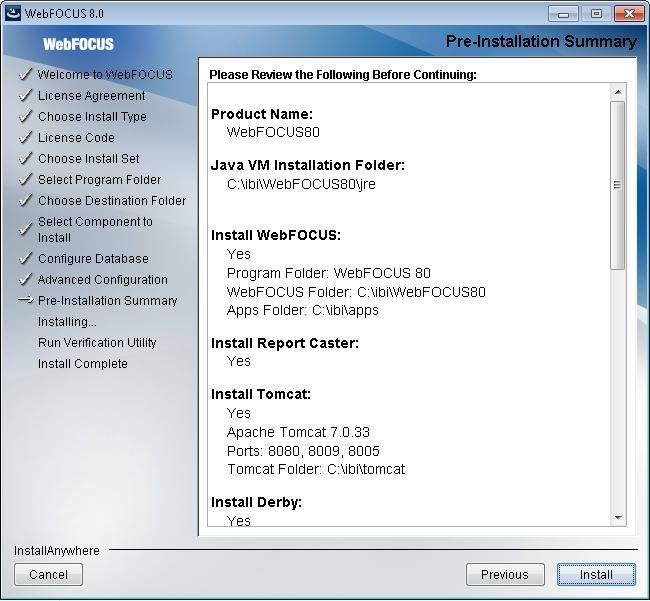Viewport: 650px width, 601px height.
Task: Click checkmark beside Configure Database step
Action: [26, 258]
